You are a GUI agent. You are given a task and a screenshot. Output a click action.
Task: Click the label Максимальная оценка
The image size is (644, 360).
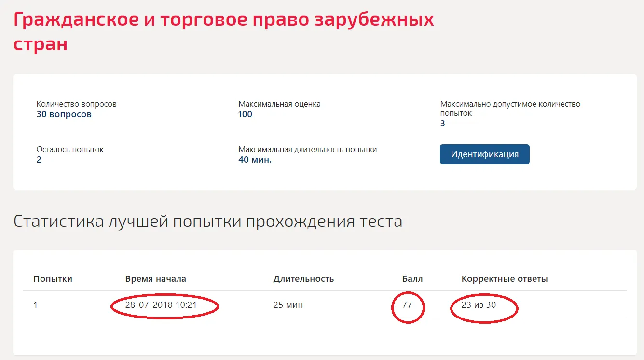[x=279, y=104]
